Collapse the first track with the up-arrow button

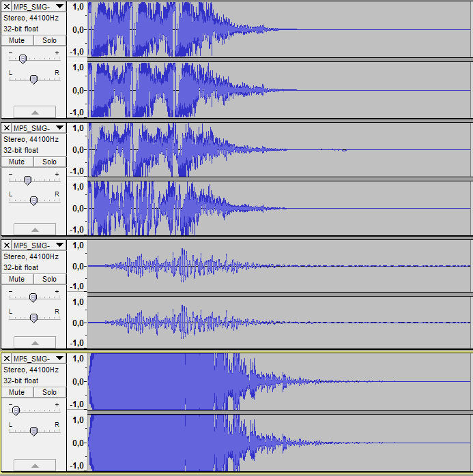[x=34, y=112]
